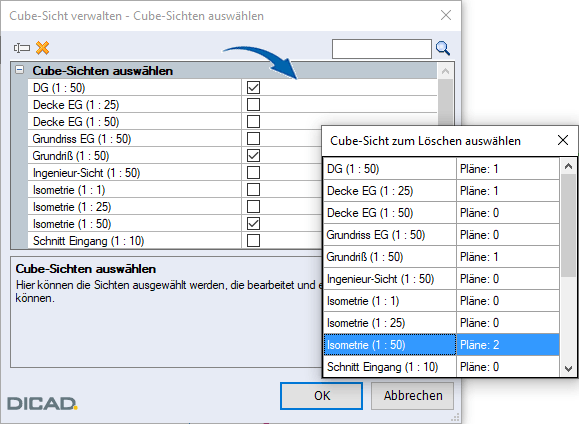Check the Schnitt Eingang (1 : 10) checkbox
Image resolution: width=579 pixels, height=424 pixels.
253,240
